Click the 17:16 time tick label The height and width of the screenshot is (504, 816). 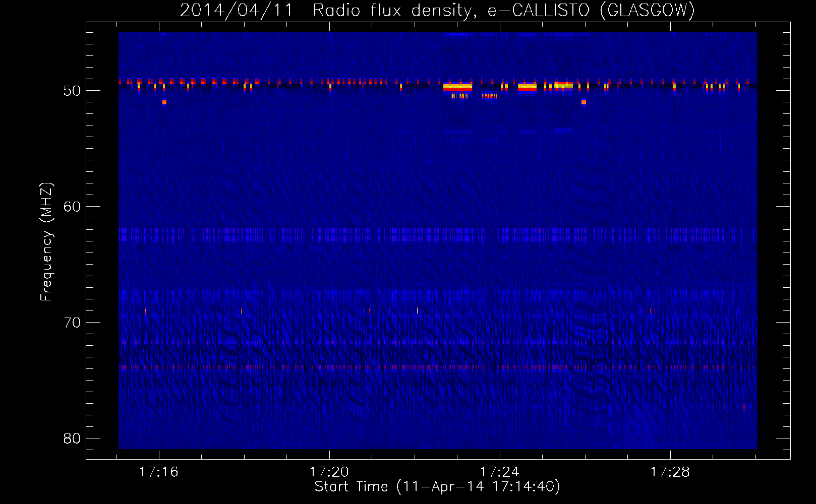tap(159, 472)
